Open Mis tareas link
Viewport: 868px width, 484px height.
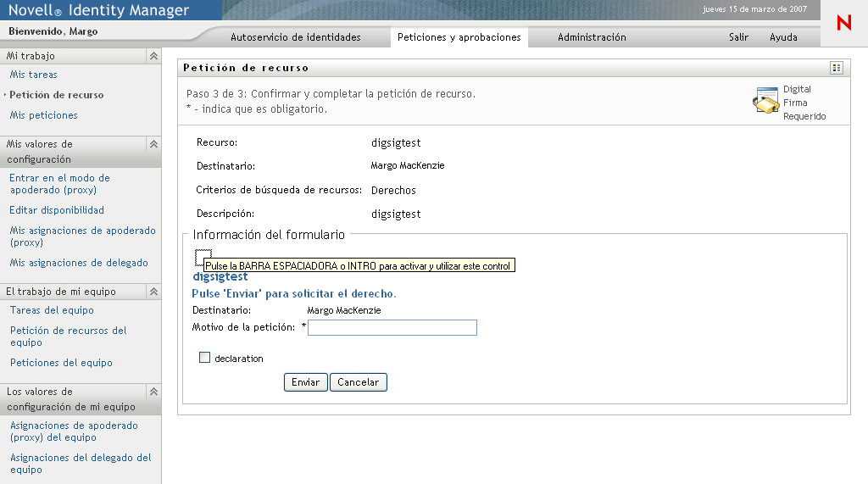pos(34,75)
